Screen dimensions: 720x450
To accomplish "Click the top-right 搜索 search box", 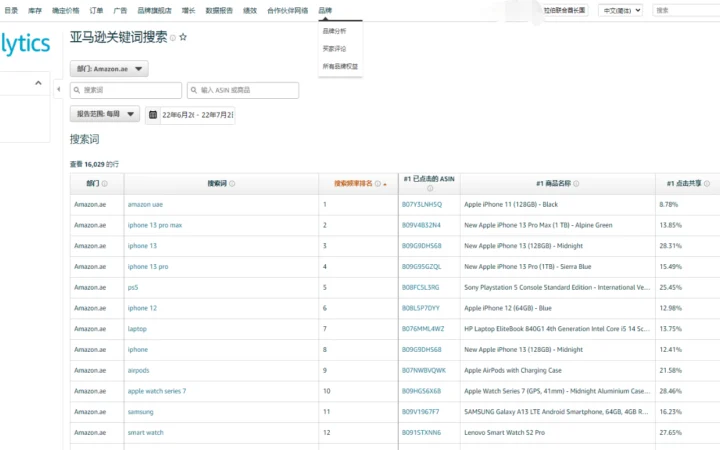I will [686, 10].
